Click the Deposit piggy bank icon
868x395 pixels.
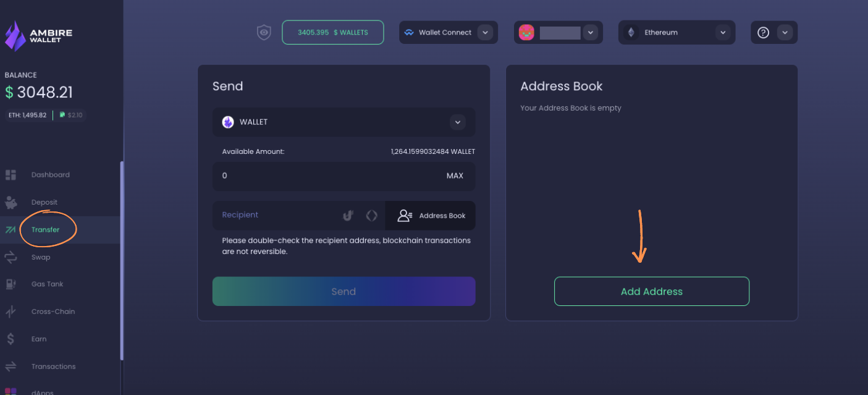pos(11,202)
